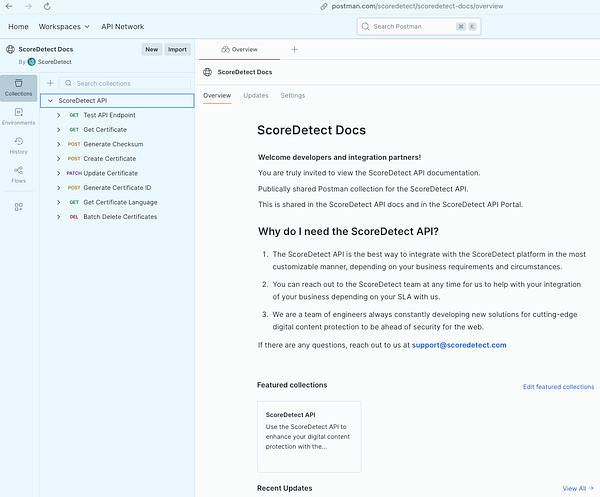Switch to the Overview sub-tab
This screenshot has width=600, height=497.
pos(217,95)
